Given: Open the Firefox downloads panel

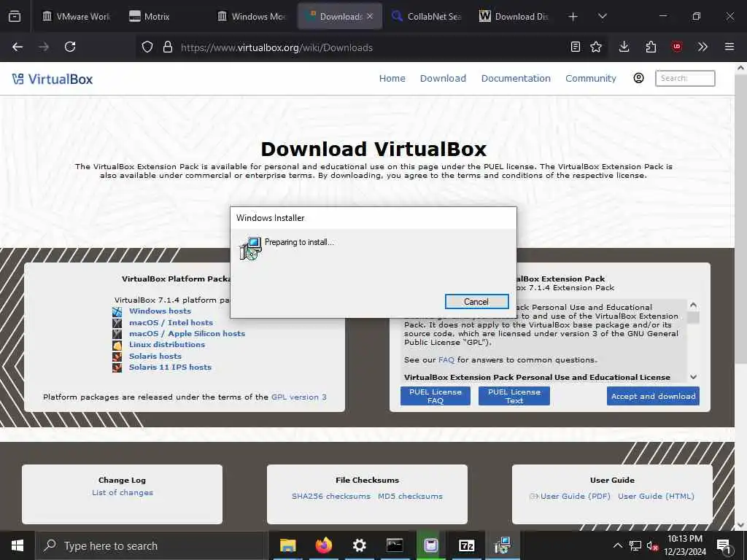Looking at the screenshot, I should 624,47.
